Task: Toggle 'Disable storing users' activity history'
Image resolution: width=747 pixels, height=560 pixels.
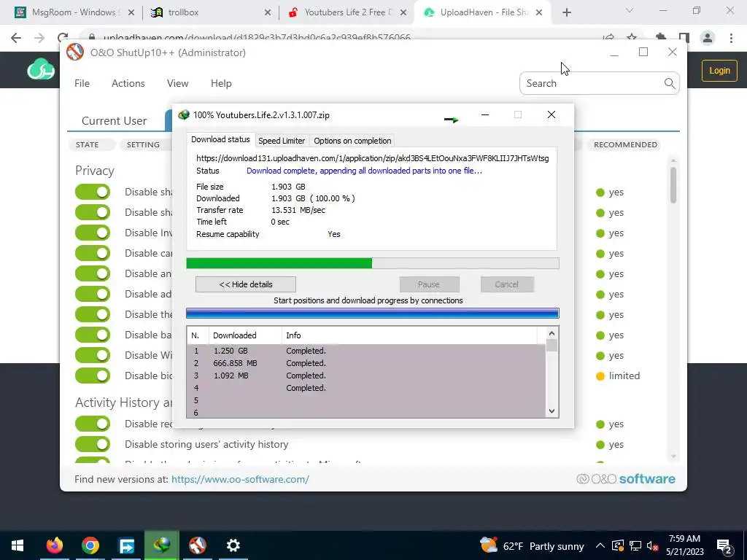Action: (93, 444)
